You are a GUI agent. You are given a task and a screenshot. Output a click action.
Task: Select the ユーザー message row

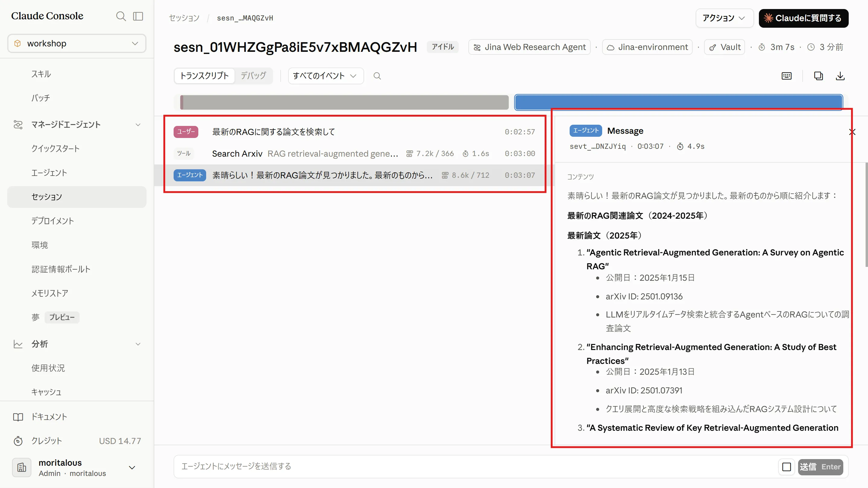pyautogui.click(x=354, y=132)
